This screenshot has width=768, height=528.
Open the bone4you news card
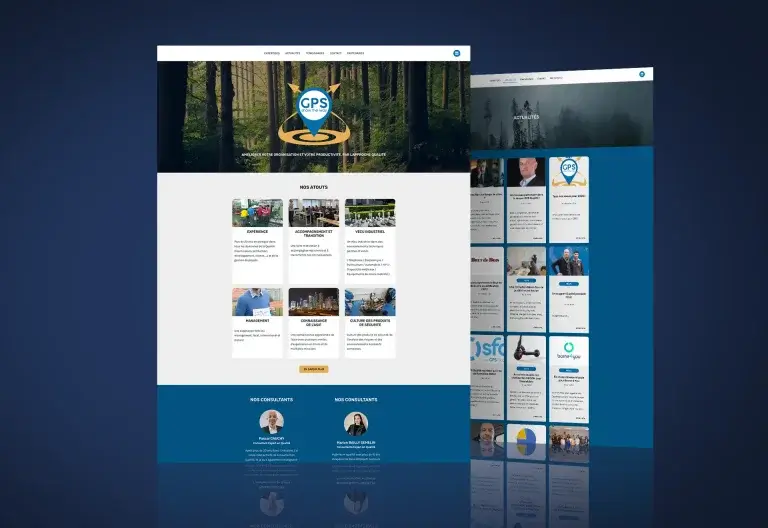tap(569, 379)
